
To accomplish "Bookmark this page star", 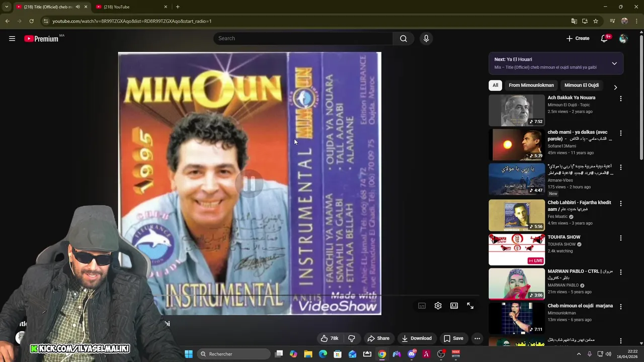I will coord(596,21).
